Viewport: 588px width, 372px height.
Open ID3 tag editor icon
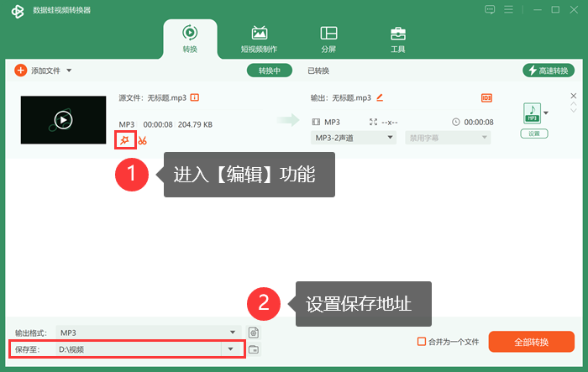[x=486, y=98]
